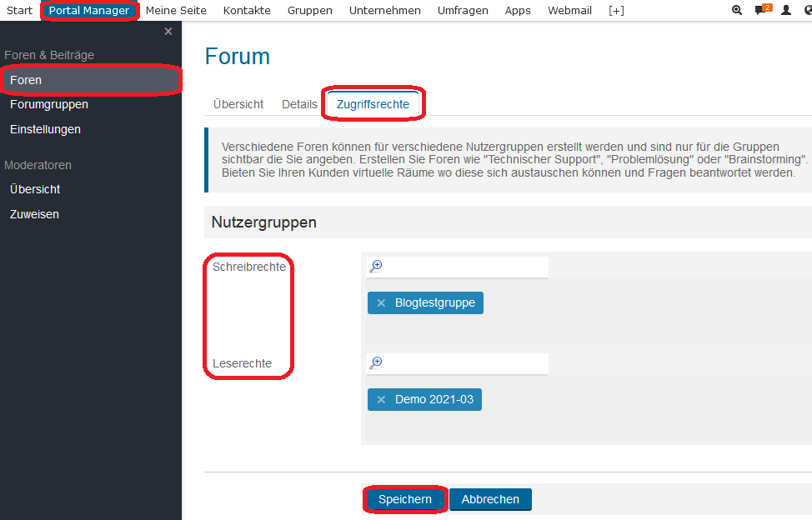Open Zuweisen under Moderatoren
This screenshot has height=520, width=812.
point(34,215)
